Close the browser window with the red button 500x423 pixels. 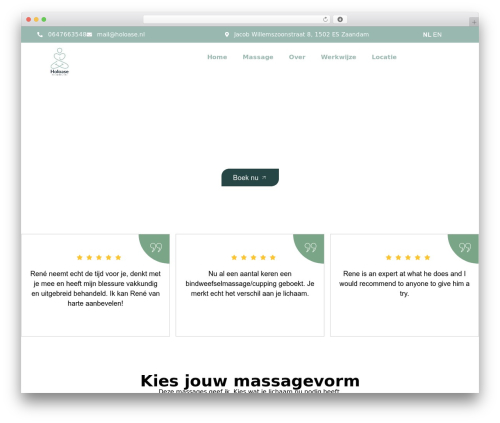click(29, 20)
